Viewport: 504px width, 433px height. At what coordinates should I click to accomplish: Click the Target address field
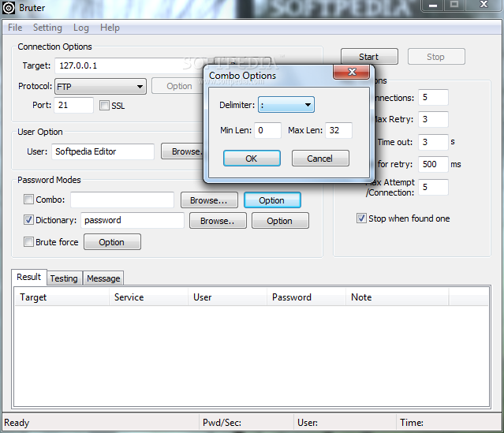pyautogui.click(x=129, y=66)
